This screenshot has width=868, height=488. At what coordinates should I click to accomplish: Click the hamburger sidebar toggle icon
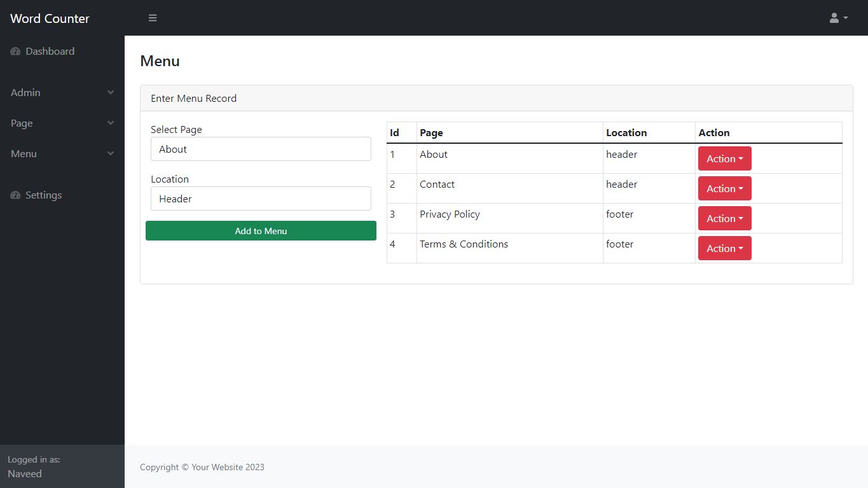pos(153,18)
